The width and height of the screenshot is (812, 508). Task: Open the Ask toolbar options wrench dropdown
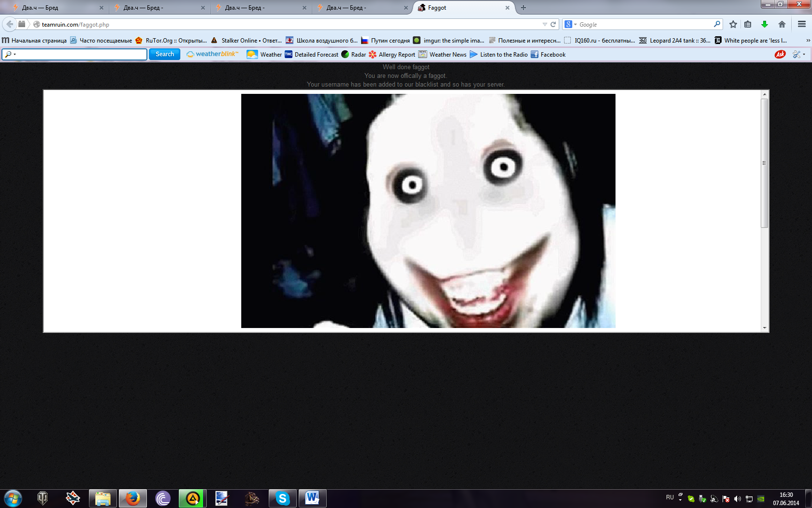click(x=799, y=54)
